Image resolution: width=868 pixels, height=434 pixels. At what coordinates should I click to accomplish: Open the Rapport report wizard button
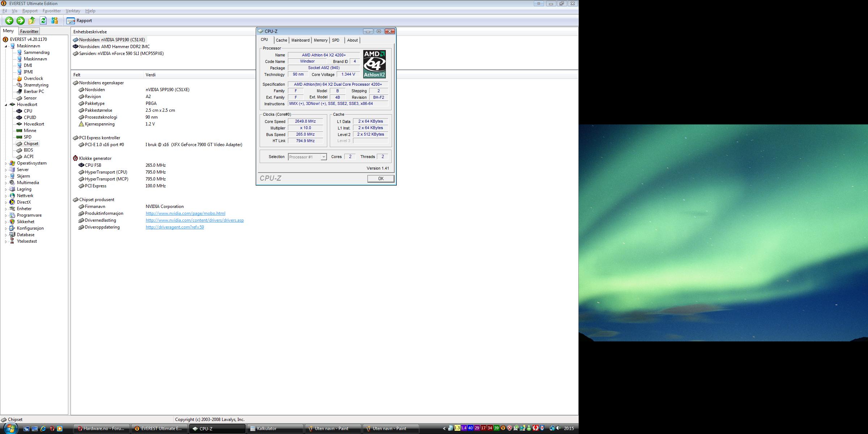(x=80, y=21)
